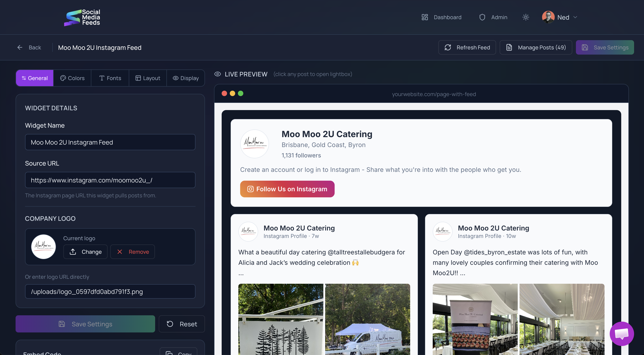Click the page title Moo Moo 2U Instagram Feed
The width and height of the screenshot is (644, 355).
coord(100,48)
